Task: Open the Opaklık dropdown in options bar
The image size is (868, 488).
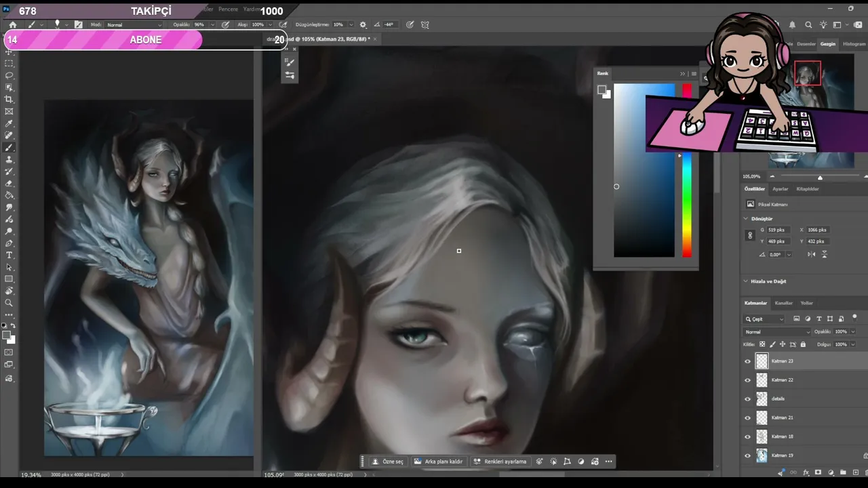Action: (x=212, y=24)
